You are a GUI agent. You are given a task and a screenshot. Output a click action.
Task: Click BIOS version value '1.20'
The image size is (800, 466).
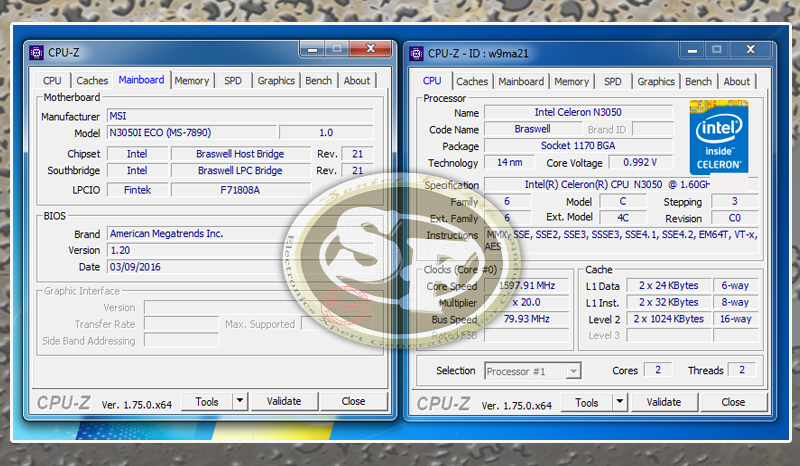tap(240, 251)
